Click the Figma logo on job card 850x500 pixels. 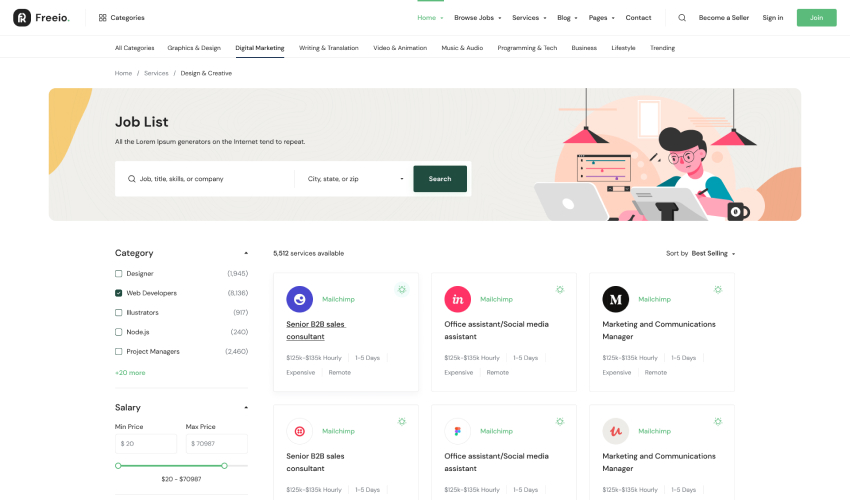(457, 431)
